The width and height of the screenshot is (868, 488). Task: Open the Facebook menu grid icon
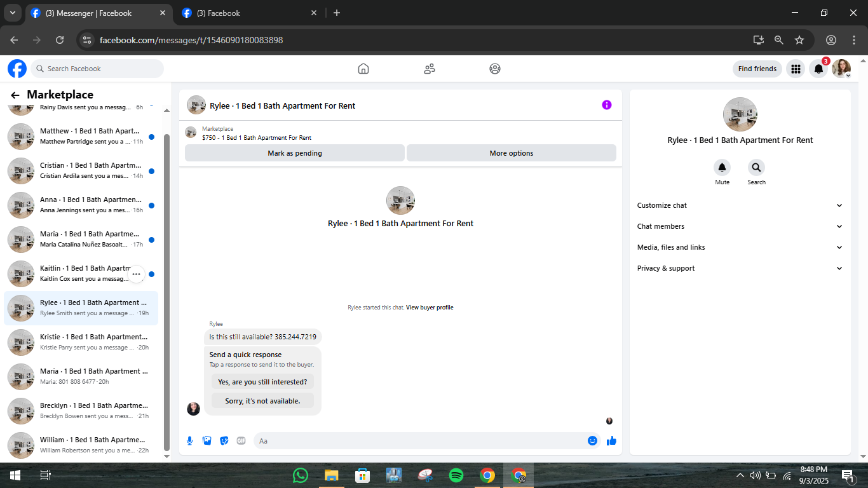point(796,69)
